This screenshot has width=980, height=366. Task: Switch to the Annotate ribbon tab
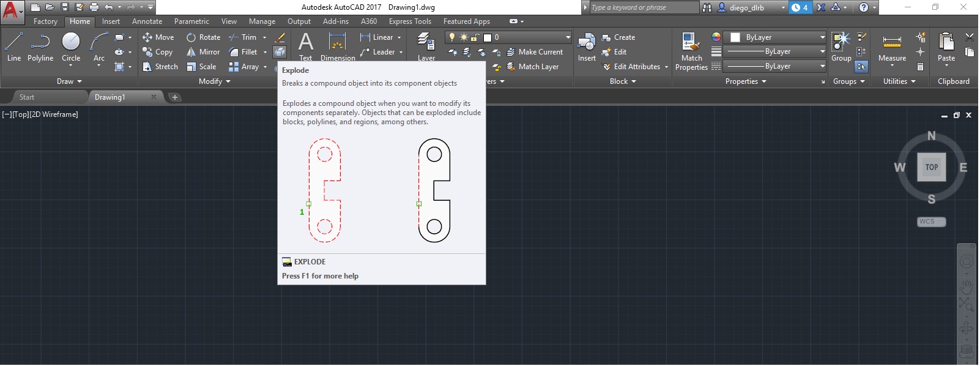(x=147, y=21)
